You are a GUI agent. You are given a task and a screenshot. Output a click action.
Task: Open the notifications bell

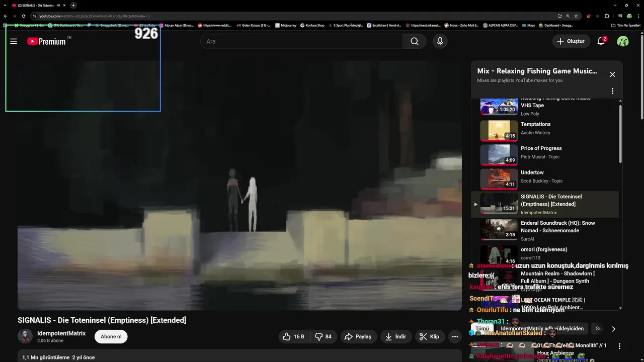tap(601, 41)
